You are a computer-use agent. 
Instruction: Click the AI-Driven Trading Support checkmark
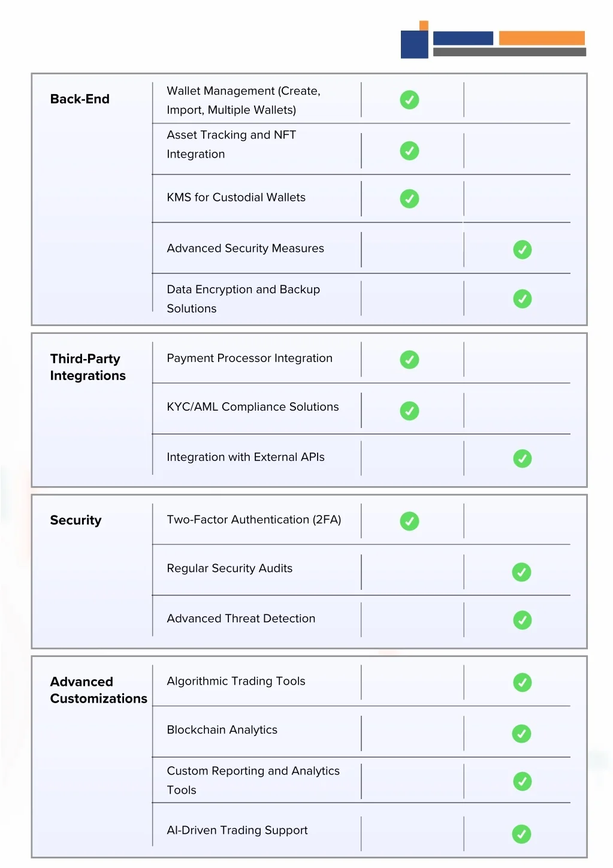[x=521, y=834]
